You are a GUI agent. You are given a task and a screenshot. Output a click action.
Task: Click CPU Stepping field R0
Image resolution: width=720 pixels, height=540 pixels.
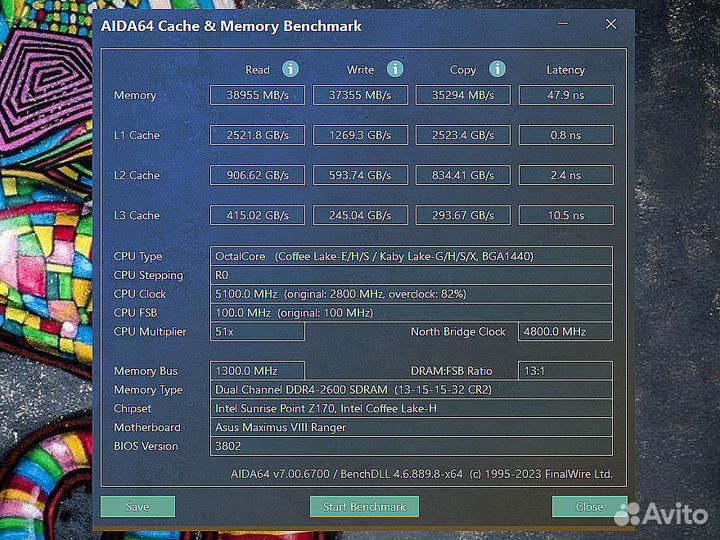coord(411,275)
